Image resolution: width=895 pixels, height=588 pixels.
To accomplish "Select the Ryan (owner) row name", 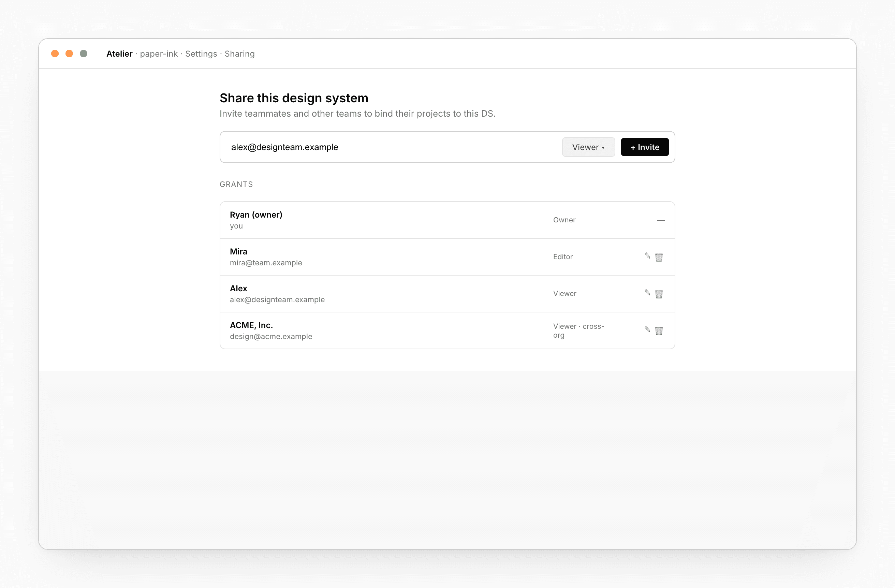I will (x=256, y=215).
